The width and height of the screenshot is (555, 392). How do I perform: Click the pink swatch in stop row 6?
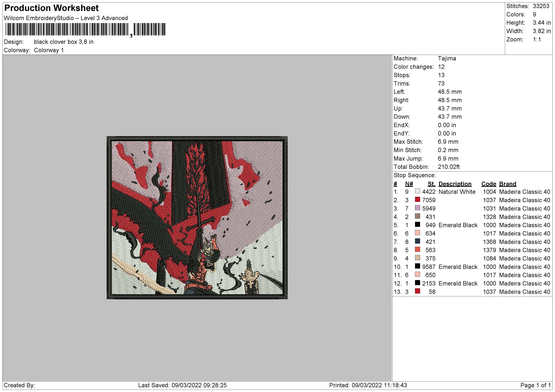pos(417,233)
